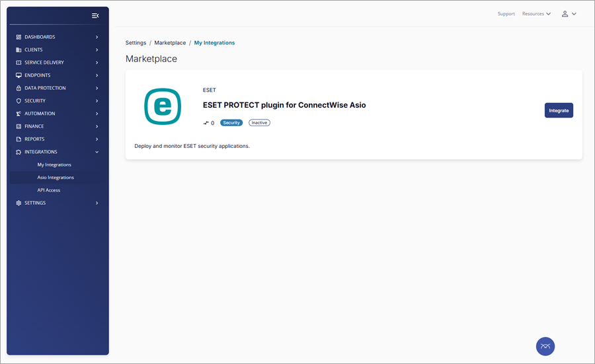Click the Service Delivery ticket icon
595x364 pixels.
tap(19, 63)
